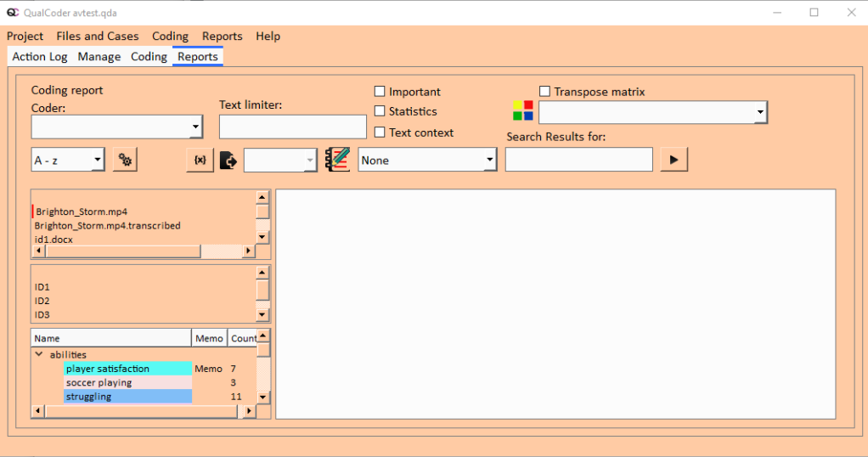Open the Files and Cases menu
Image resolution: width=868 pixels, height=457 pixels.
coord(98,37)
